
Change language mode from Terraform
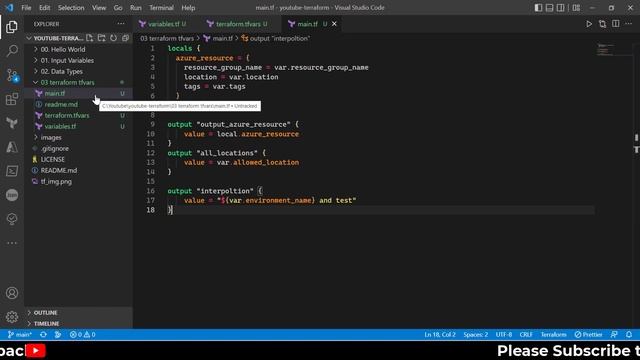(553, 334)
